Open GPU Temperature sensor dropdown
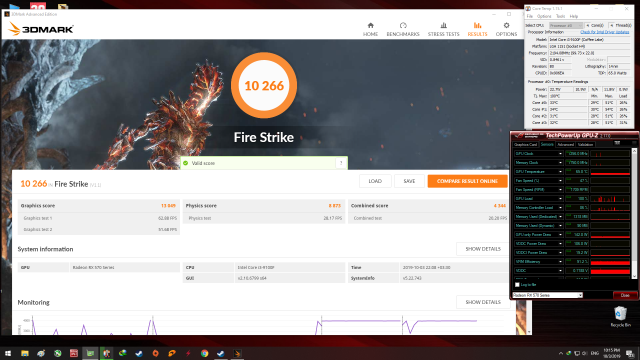The height and width of the screenshot is (360, 640). 560,172
